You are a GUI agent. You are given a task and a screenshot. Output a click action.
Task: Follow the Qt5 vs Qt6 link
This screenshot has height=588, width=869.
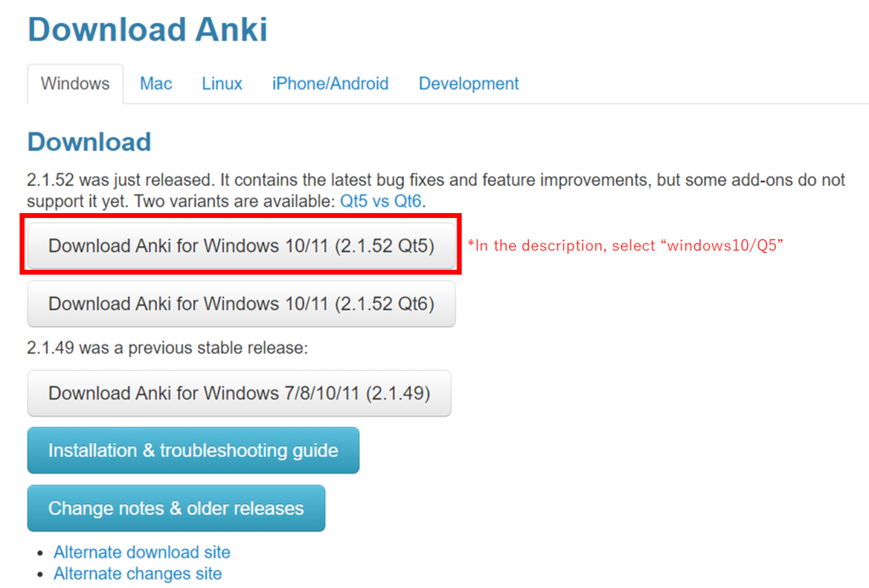point(380,201)
